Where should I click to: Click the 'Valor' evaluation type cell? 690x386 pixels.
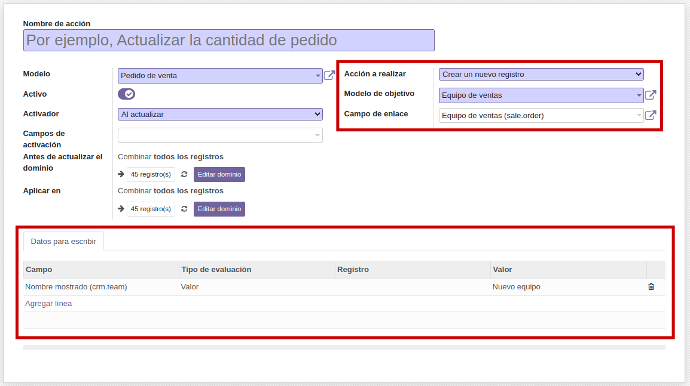pos(257,287)
